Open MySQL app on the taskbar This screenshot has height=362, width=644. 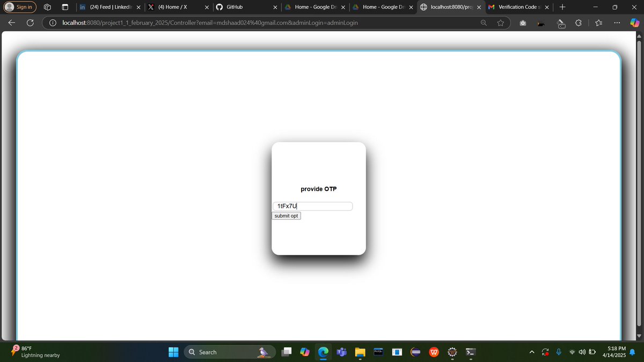[378, 352]
